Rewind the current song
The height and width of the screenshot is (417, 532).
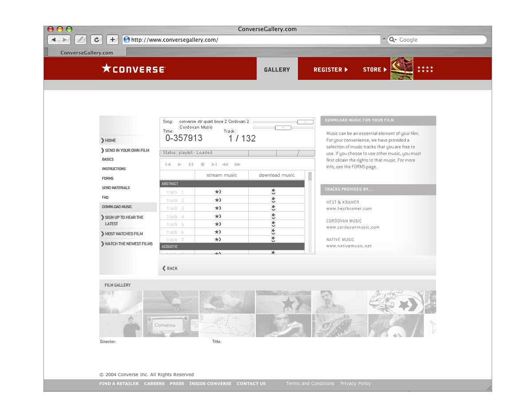coord(225,165)
